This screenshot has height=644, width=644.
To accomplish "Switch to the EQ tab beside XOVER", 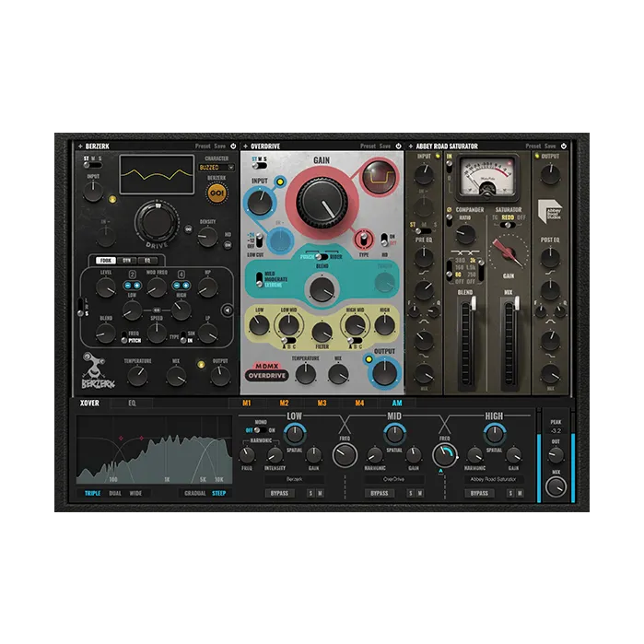I will click(x=132, y=403).
